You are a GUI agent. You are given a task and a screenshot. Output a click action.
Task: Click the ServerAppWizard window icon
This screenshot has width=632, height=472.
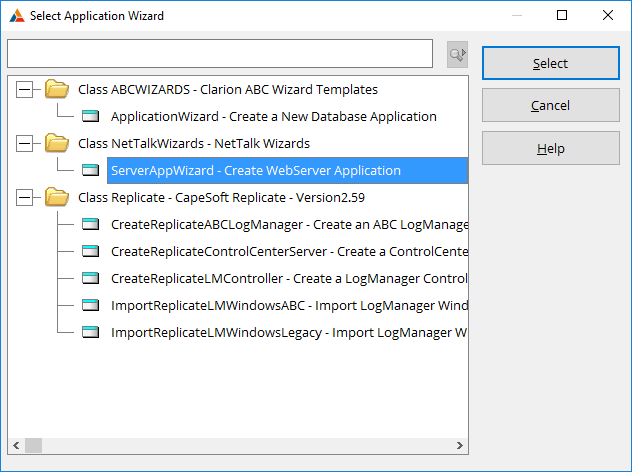click(x=91, y=170)
